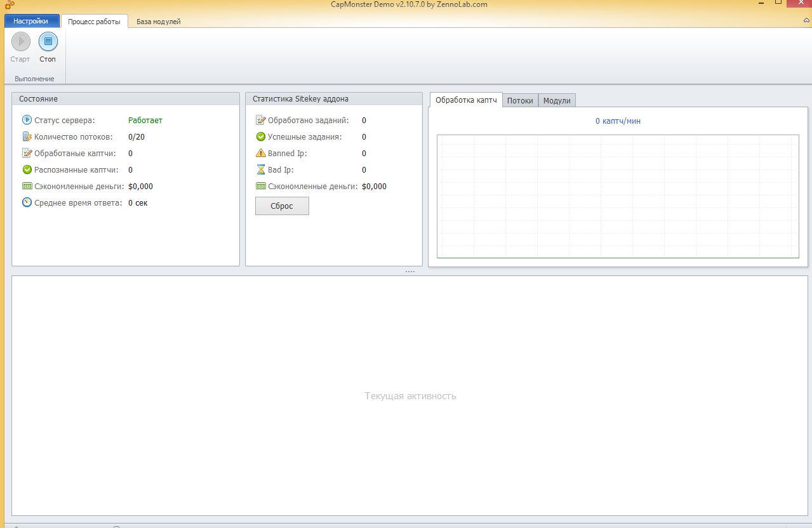Click the Стоп button icon

tap(48, 42)
